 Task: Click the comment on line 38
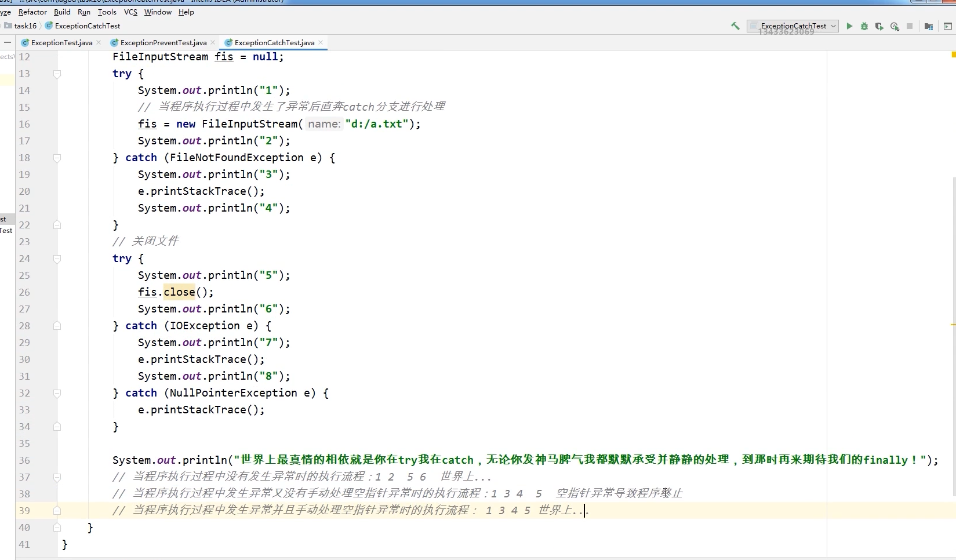click(397, 494)
